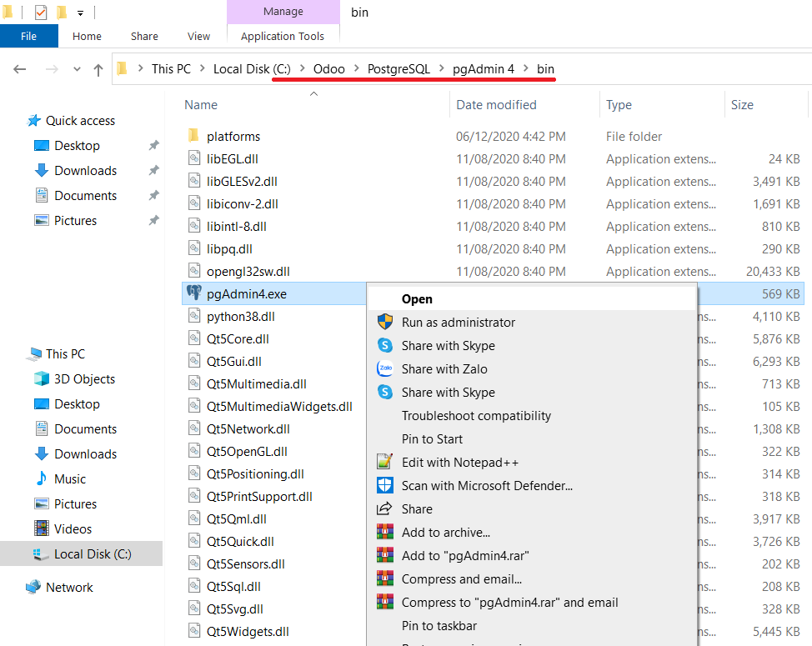Click the Run as administrator shield icon
Screen dimensions: 812x646
click(385, 322)
